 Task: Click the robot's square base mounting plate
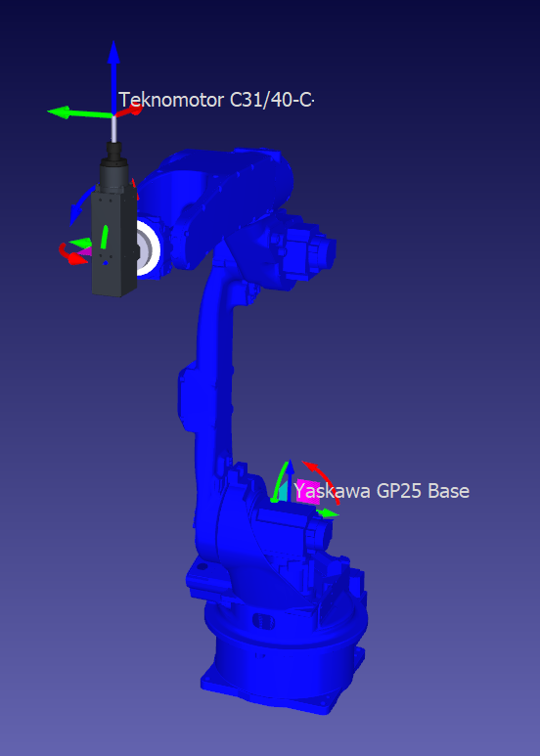[284, 683]
